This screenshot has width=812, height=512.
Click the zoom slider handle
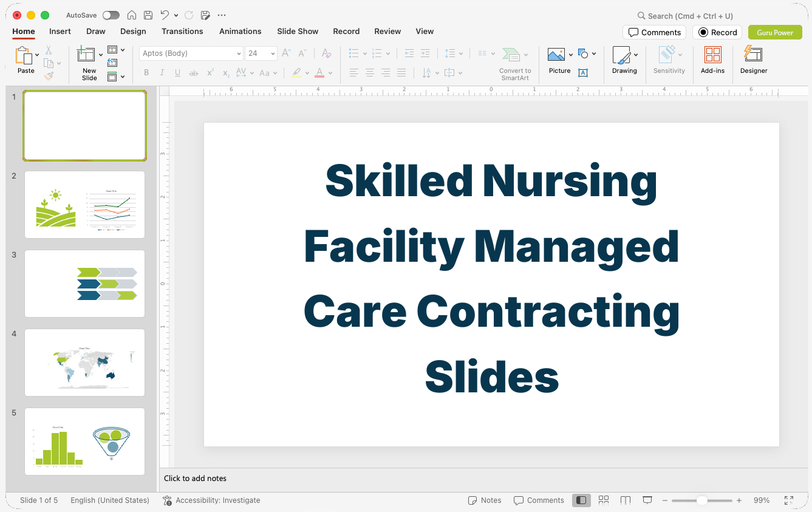702,500
